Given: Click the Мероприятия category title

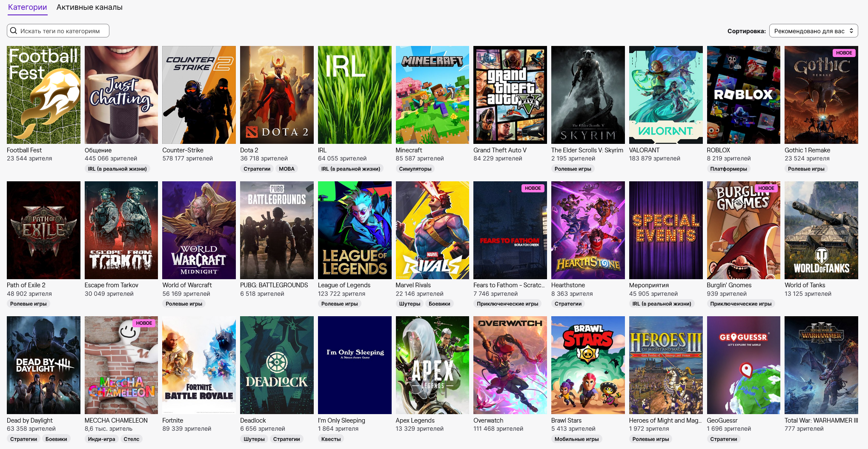Looking at the screenshot, I should [649, 285].
